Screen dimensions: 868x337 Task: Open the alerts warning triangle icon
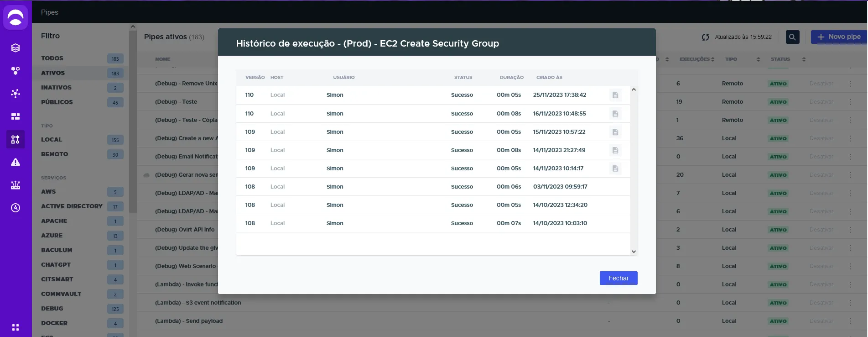[x=16, y=162]
